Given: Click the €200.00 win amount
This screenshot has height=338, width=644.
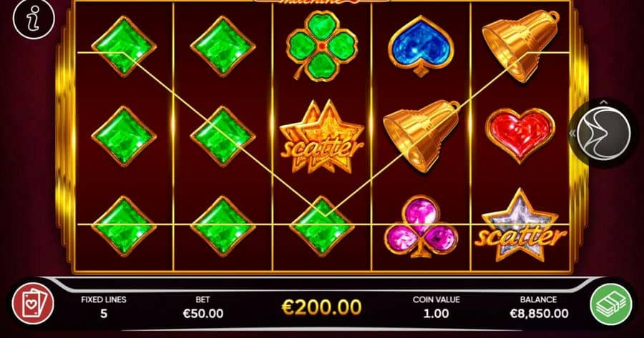Looking at the screenshot, I should click(x=321, y=307).
